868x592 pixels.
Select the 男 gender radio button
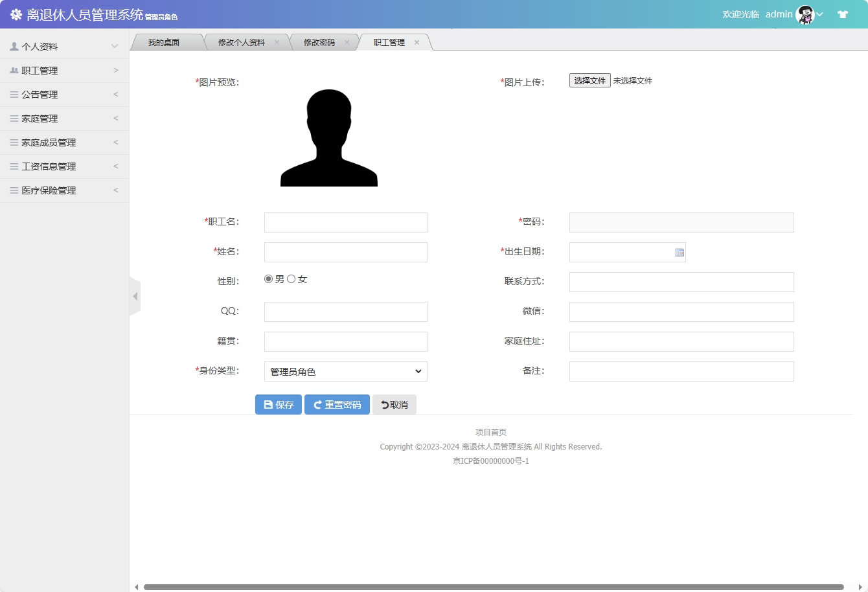268,278
